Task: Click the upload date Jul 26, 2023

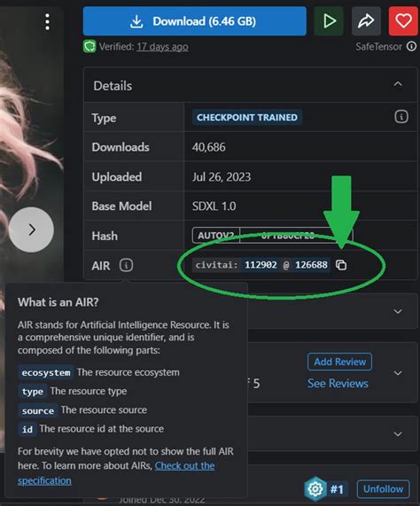Action: (222, 177)
